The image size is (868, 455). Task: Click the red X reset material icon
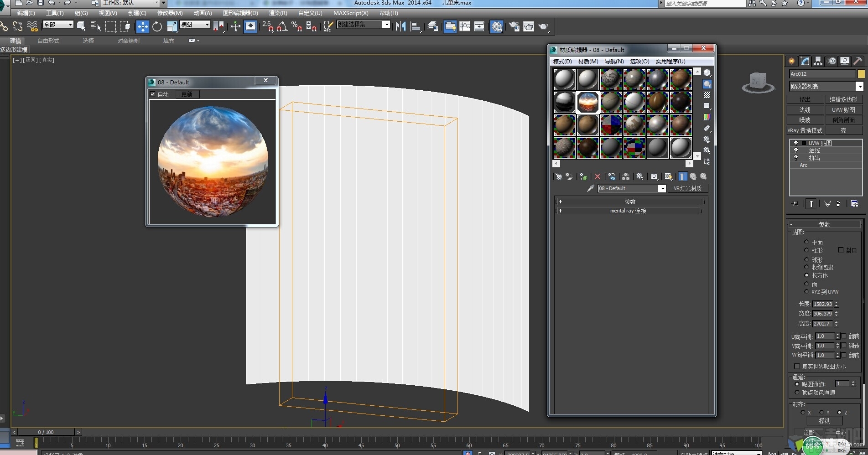pos(597,176)
